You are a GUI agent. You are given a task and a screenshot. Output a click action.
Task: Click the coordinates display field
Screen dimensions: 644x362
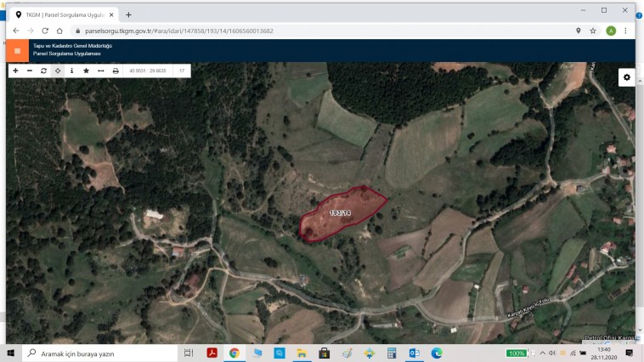pyautogui.click(x=148, y=71)
